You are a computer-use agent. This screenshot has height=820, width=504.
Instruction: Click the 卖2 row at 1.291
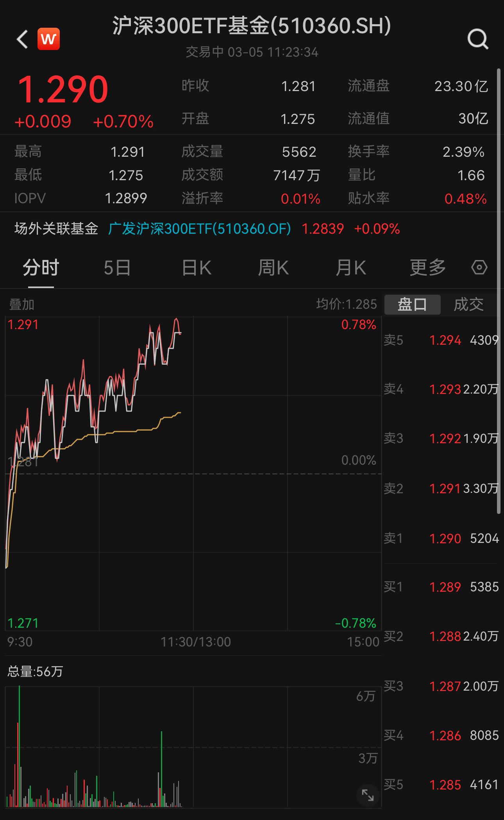441,488
